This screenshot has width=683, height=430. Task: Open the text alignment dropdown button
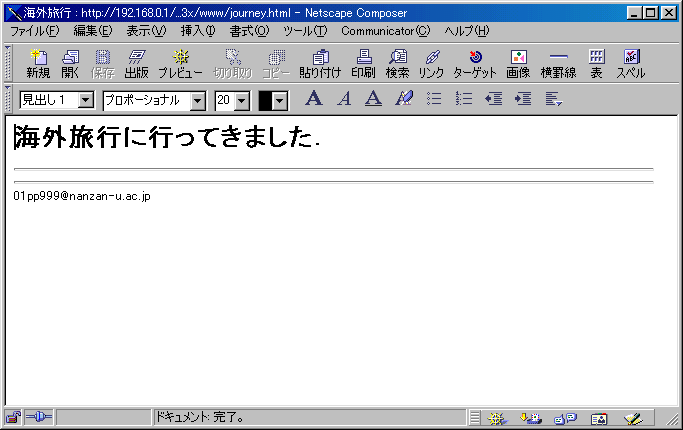[x=553, y=98]
